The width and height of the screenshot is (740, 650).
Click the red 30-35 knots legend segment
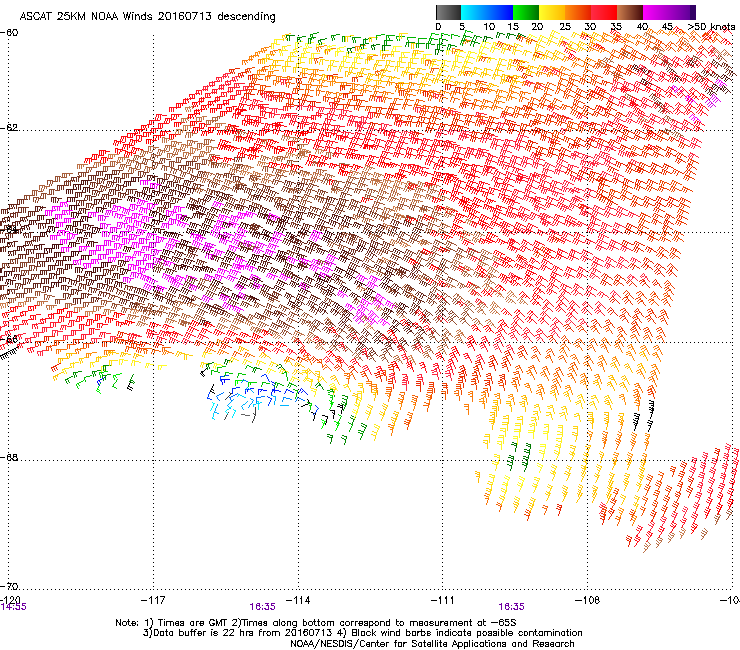(604, 12)
